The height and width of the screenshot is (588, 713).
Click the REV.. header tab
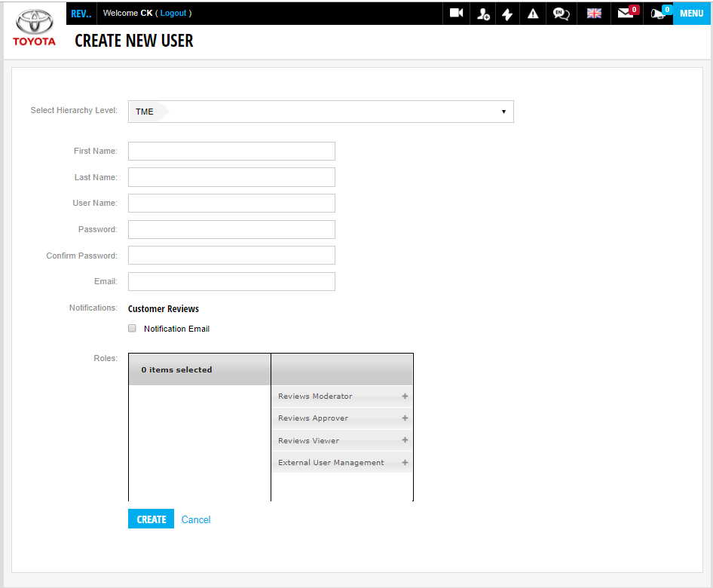[81, 14]
